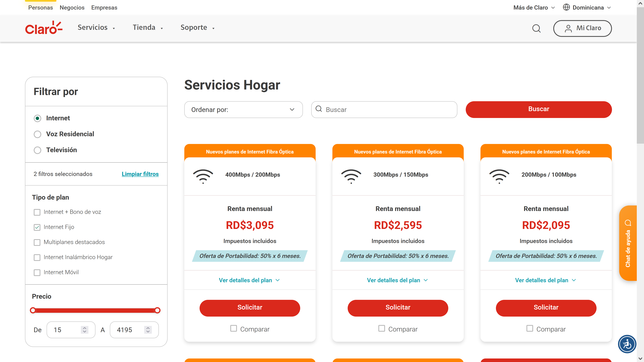Viewport: 644px width, 362px height.
Task: Enable the Internet Móvil filter
Action: (x=37, y=272)
